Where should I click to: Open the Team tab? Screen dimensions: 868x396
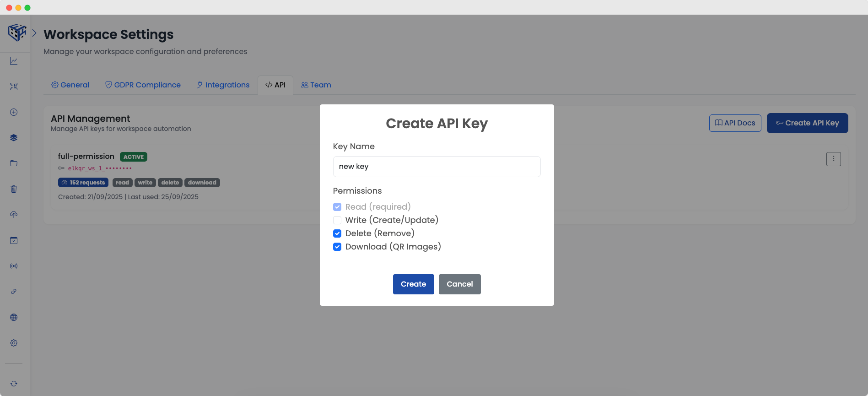pyautogui.click(x=316, y=85)
